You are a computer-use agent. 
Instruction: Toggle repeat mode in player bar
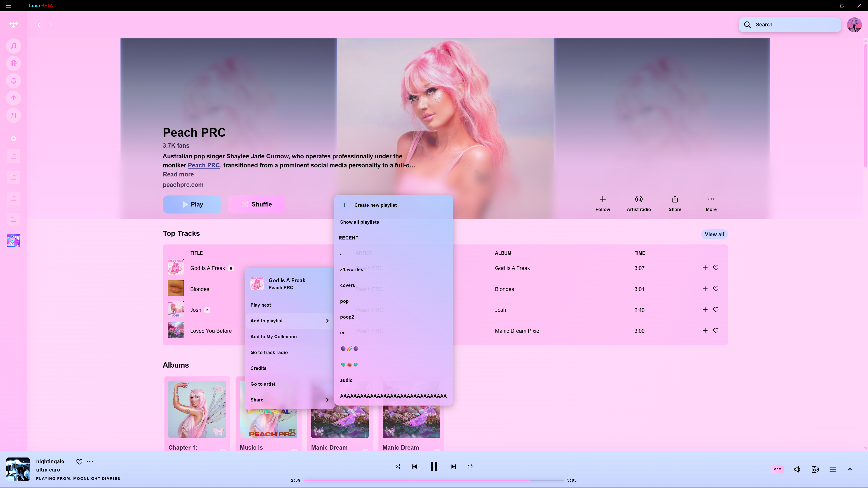(470, 467)
